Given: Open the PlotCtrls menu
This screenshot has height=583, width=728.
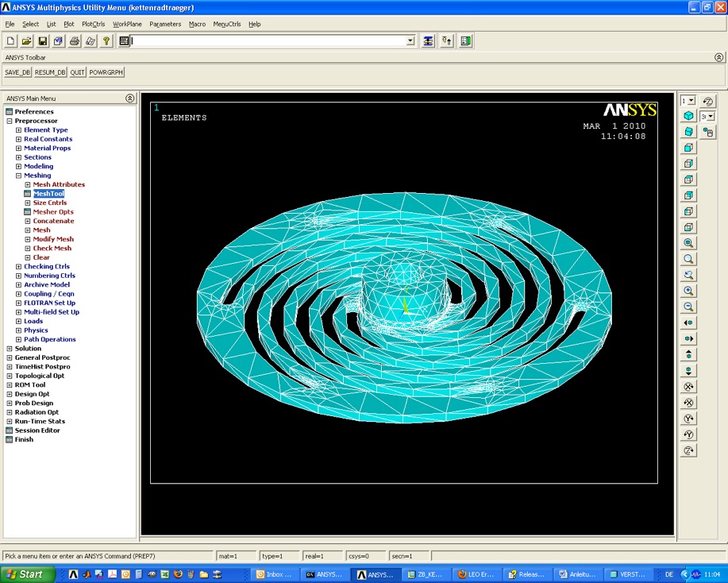Looking at the screenshot, I should [x=94, y=24].
